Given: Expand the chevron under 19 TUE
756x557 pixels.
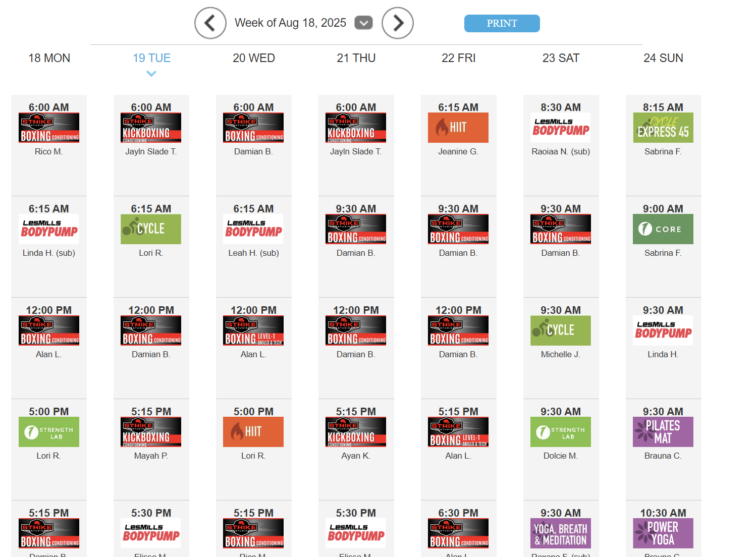Looking at the screenshot, I should pos(151,74).
